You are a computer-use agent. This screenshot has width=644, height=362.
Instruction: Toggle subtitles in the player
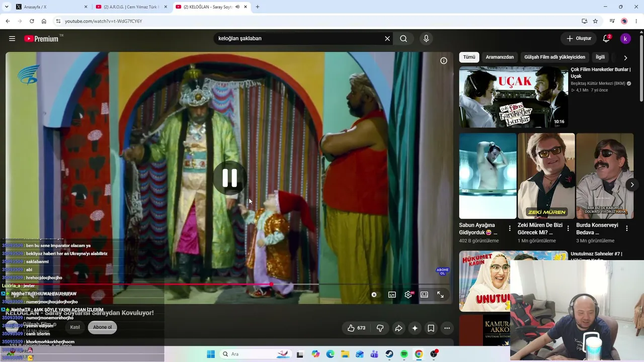[x=392, y=295]
